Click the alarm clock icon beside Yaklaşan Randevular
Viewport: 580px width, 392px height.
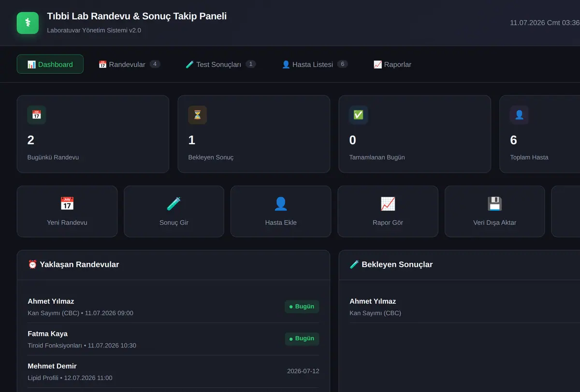click(32, 264)
